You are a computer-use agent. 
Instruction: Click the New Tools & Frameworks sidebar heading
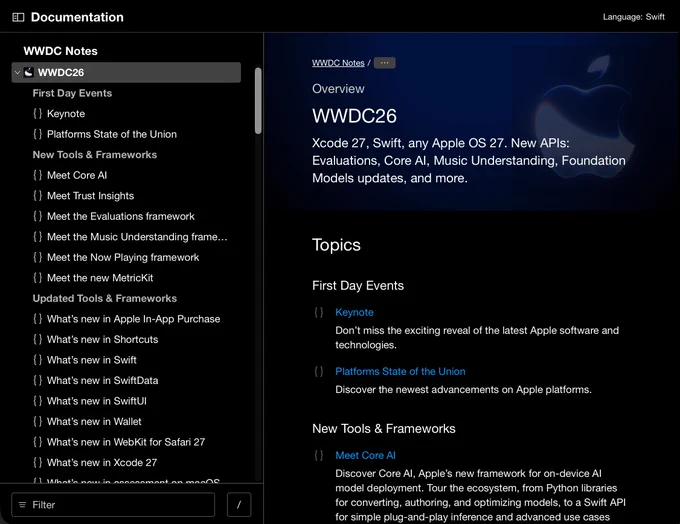coord(95,155)
